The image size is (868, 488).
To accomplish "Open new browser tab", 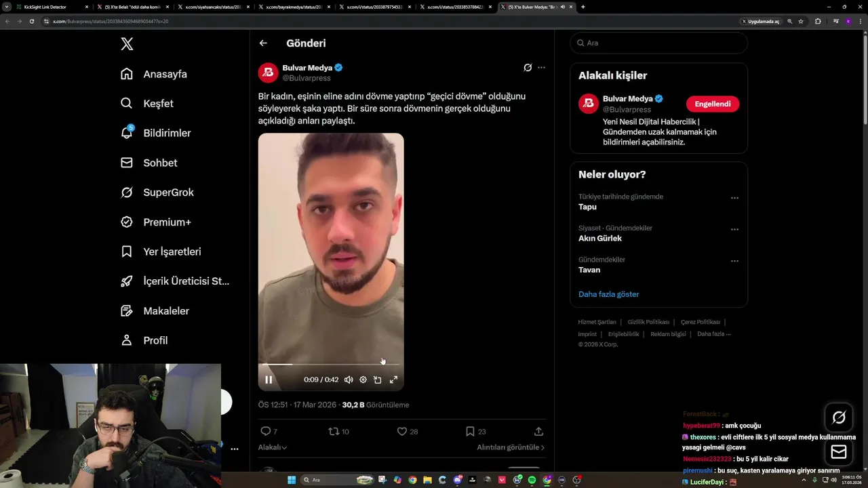I will [x=583, y=7].
